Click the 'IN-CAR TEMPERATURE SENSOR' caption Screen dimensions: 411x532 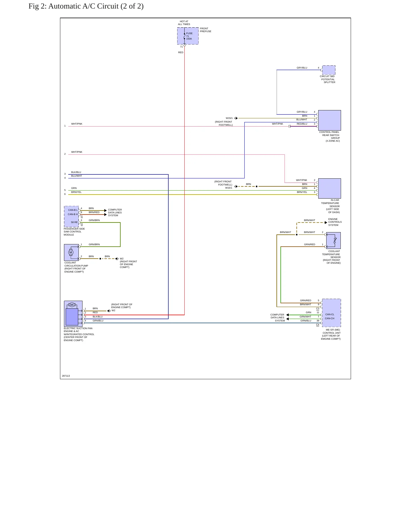pos(330,206)
